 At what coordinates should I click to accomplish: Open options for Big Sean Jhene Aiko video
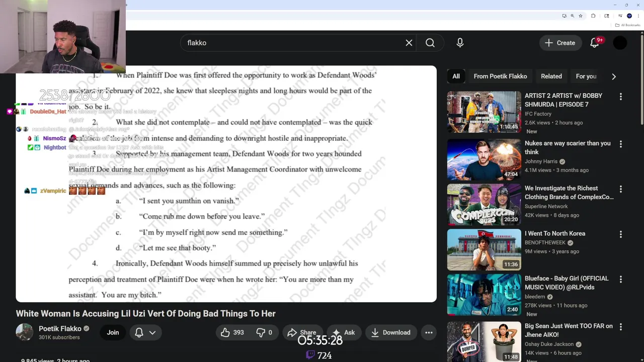point(621,327)
